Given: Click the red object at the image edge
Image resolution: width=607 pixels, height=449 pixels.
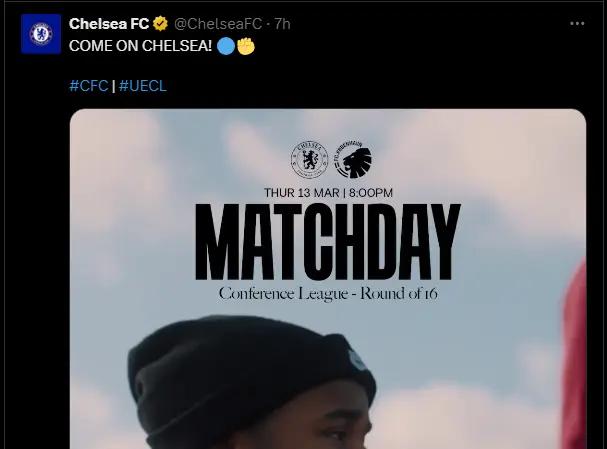Looking at the screenshot, I should coord(574,354).
